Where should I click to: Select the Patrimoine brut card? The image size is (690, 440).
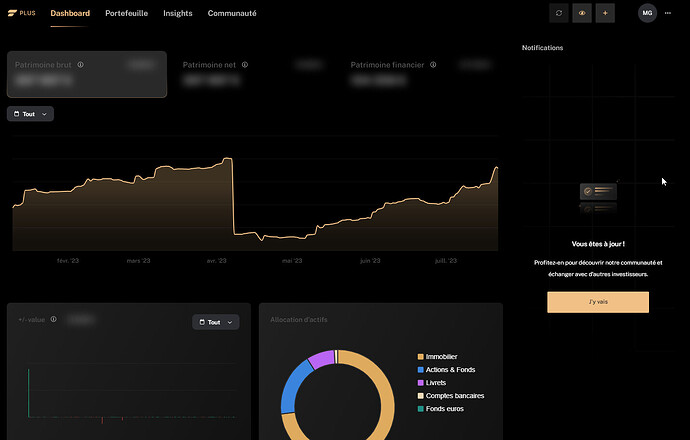[87, 75]
